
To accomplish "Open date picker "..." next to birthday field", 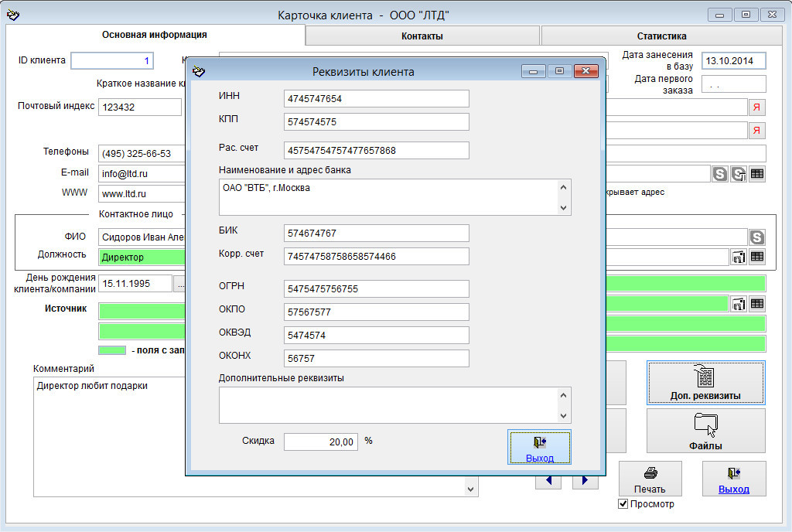I will coord(180,284).
